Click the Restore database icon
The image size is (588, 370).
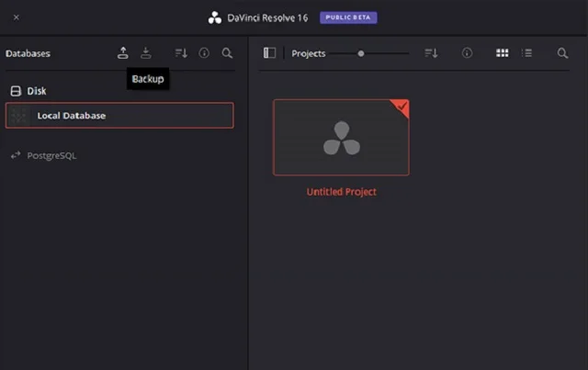(146, 53)
